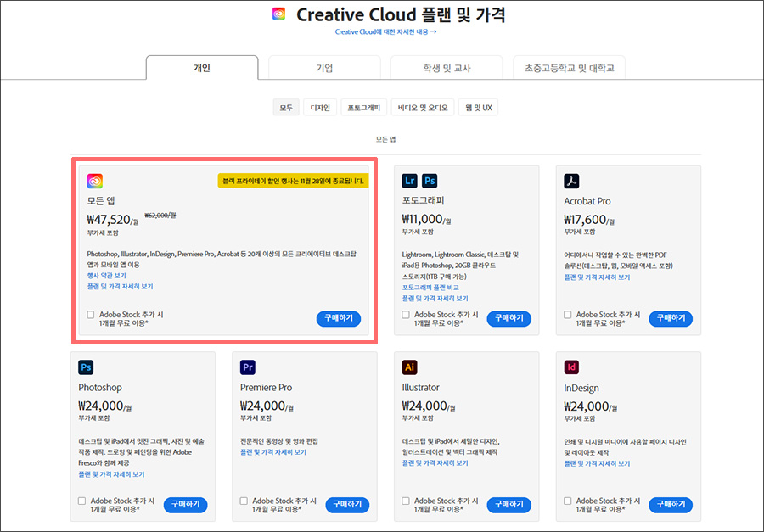Click 구매하기 for the 모든 앱 plan
Image resolution: width=764 pixels, height=532 pixels.
(339, 318)
